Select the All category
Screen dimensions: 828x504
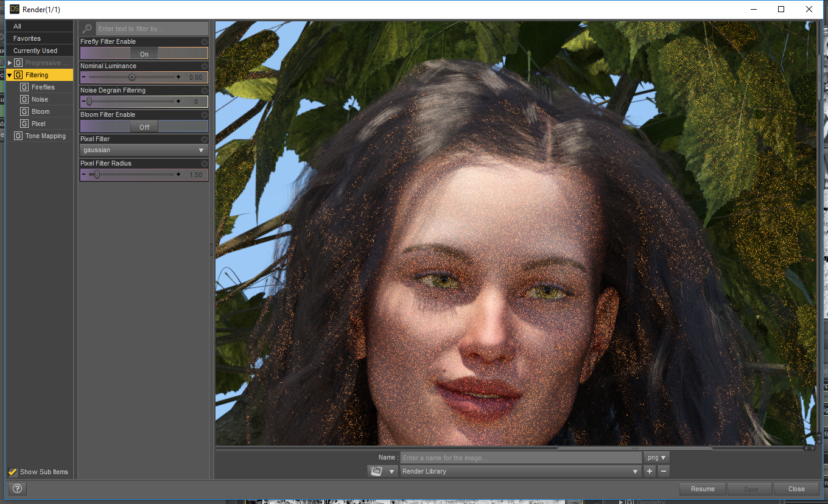click(x=40, y=26)
